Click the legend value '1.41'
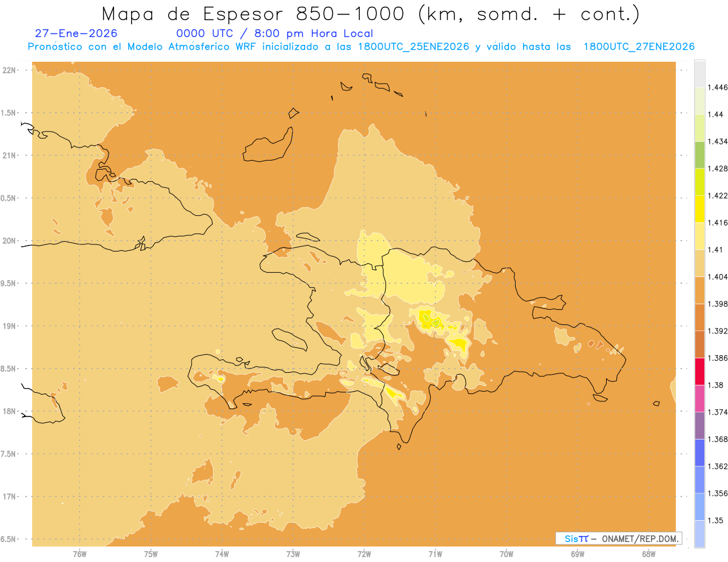728x562 pixels. click(x=716, y=249)
